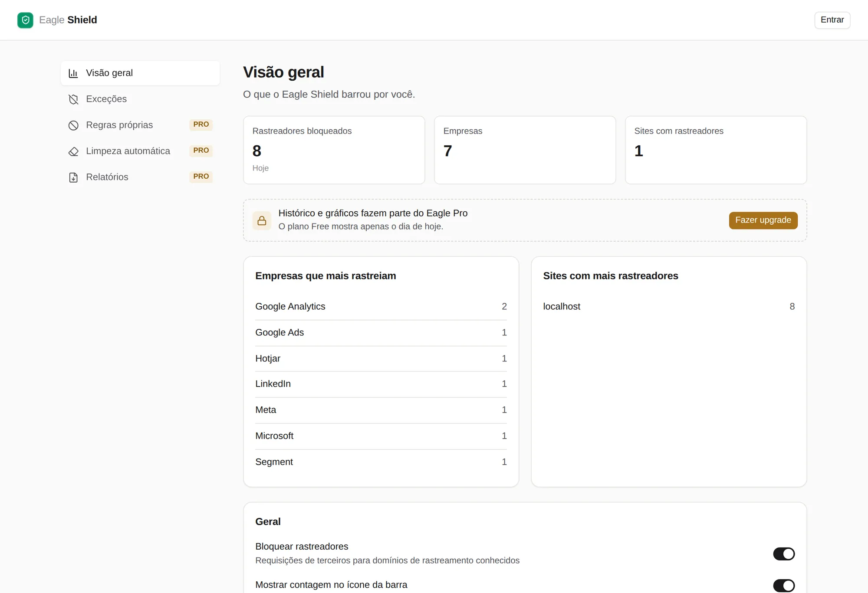Image resolution: width=868 pixels, height=593 pixels.
Task: Click the Eagle Shield green logo icon
Action: (x=25, y=20)
